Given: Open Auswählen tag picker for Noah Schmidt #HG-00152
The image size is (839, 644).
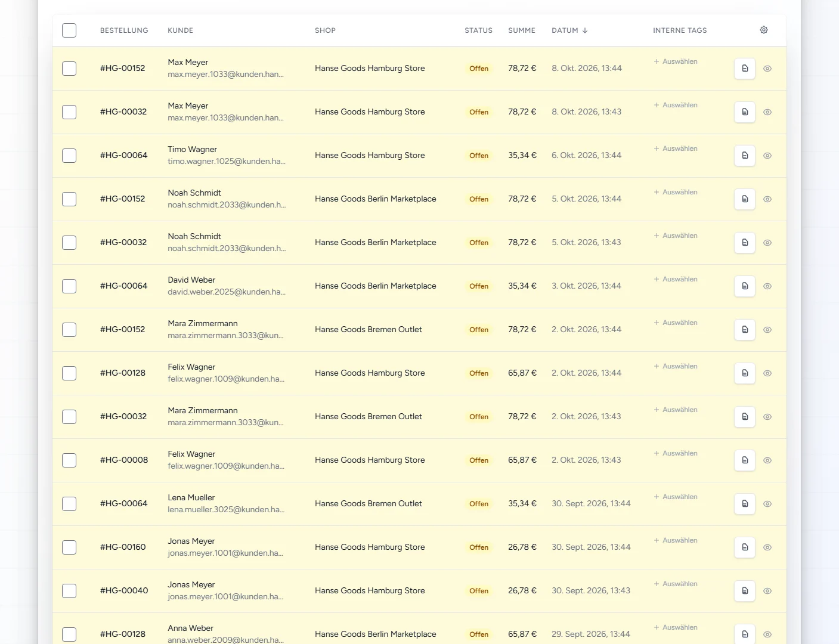Looking at the screenshot, I should [676, 192].
